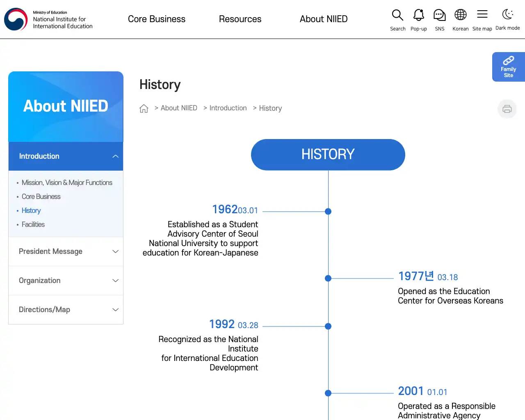Screen dimensions: 525x420
Task: Collapse the Introduction section chevron
Action: click(115, 156)
